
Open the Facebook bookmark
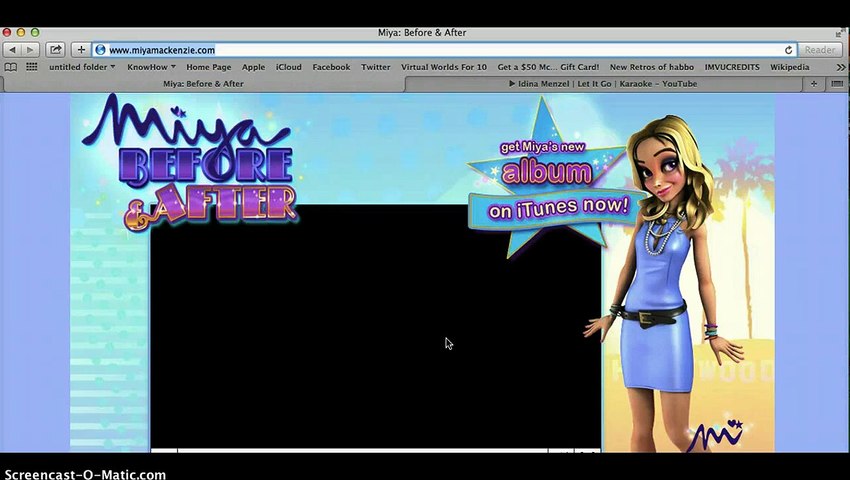[331, 67]
